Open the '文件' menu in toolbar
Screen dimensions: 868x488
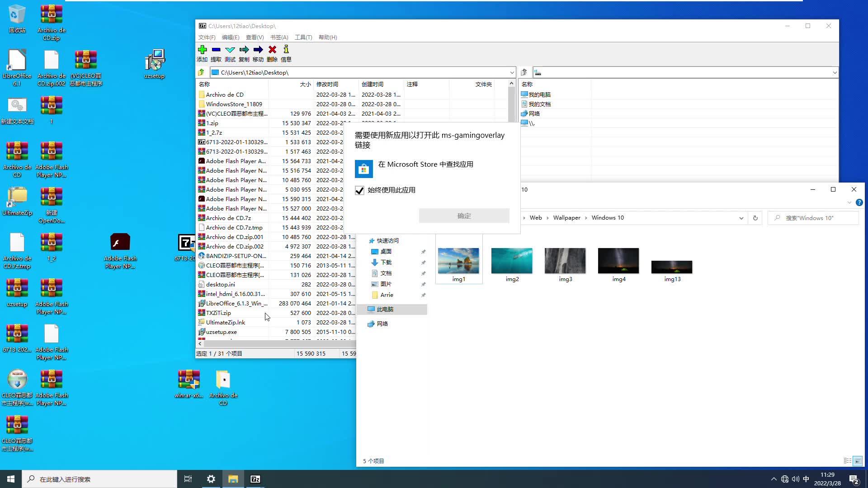pos(207,37)
